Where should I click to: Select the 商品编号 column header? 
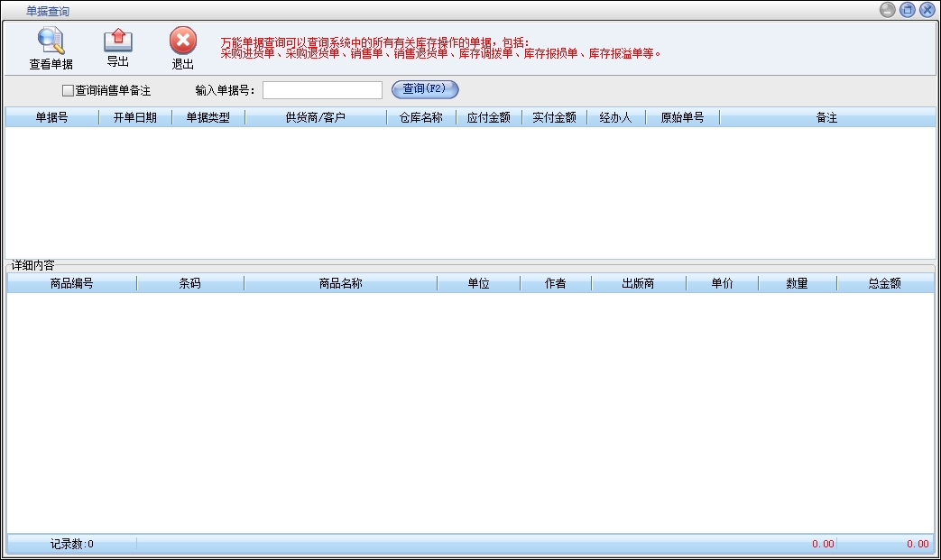click(71, 284)
